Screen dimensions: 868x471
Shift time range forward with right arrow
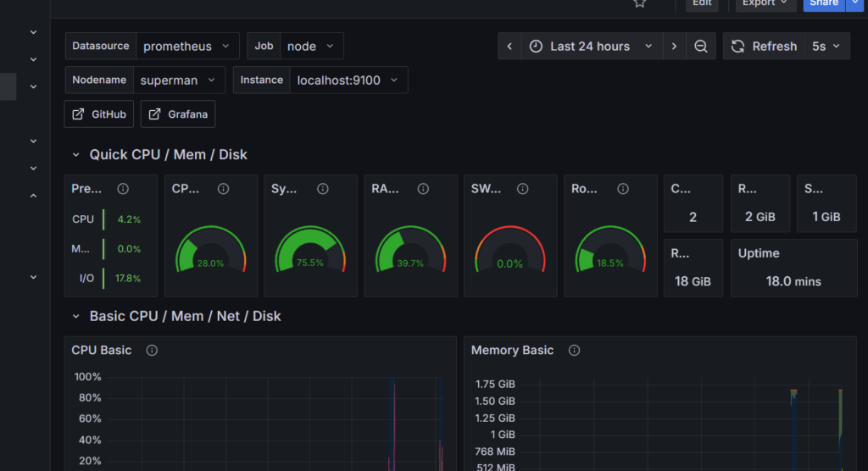click(674, 47)
